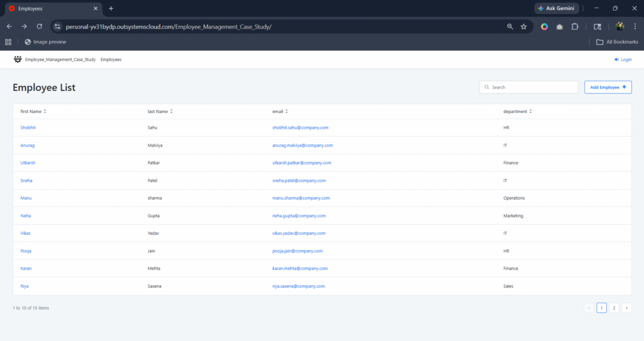Open site information icon in address bar
The image size is (644, 341).
point(57,26)
